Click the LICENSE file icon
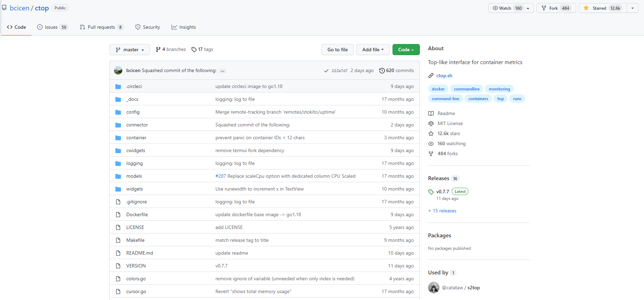 click(118, 228)
